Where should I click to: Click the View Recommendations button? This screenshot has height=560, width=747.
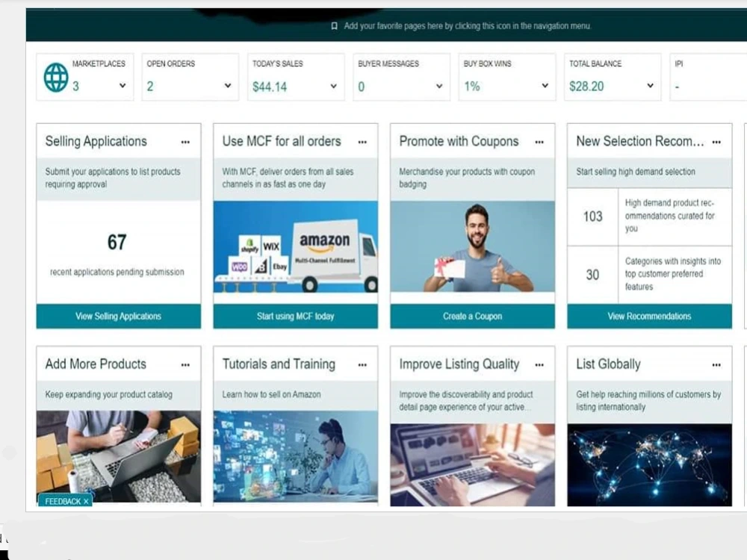coord(649,316)
